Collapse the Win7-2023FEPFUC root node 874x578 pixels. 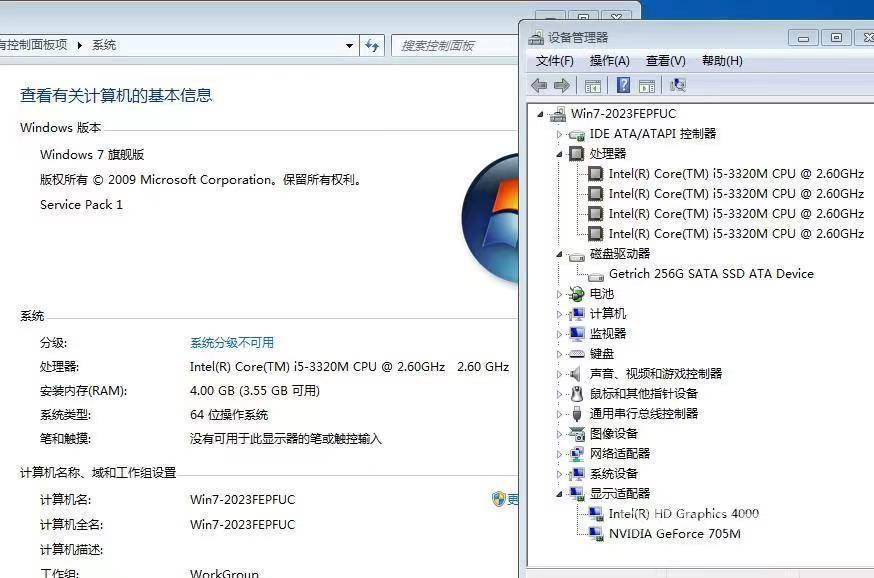click(540, 114)
